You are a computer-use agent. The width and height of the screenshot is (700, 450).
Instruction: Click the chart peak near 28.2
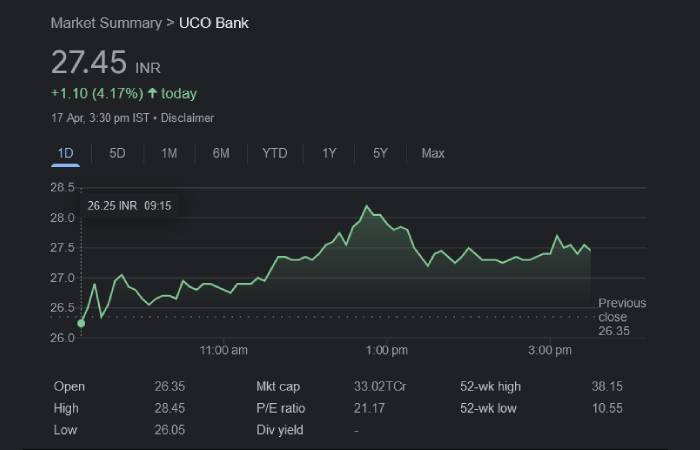point(367,206)
